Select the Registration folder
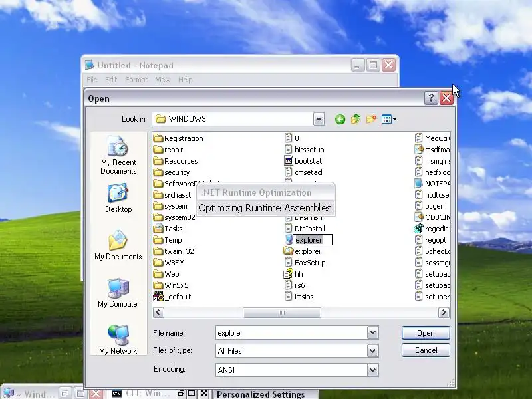This screenshot has width=532, height=399. pyautogui.click(x=178, y=138)
